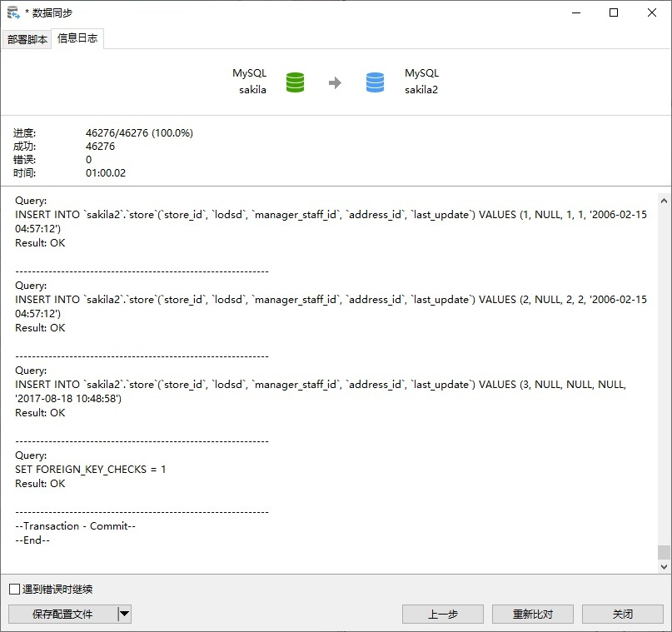Click the log scrollbar down arrow

click(664, 566)
